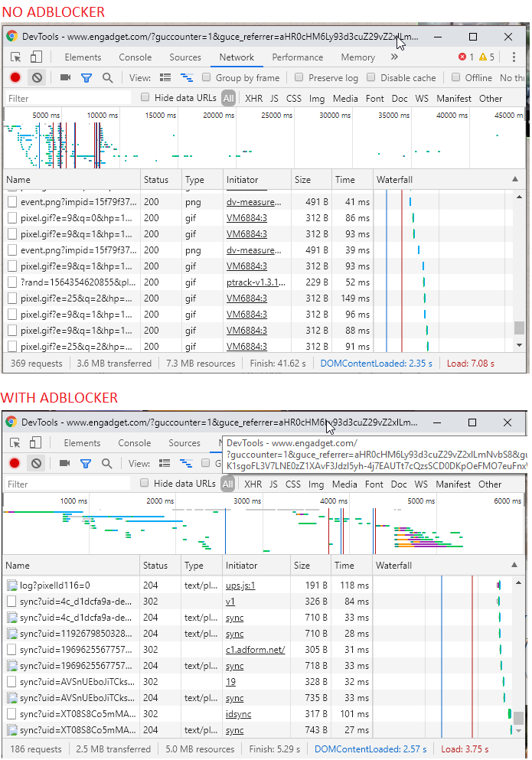Screen dimensions: 532x760
Task: Open the Console tab in the bottom window
Action: 134,443
